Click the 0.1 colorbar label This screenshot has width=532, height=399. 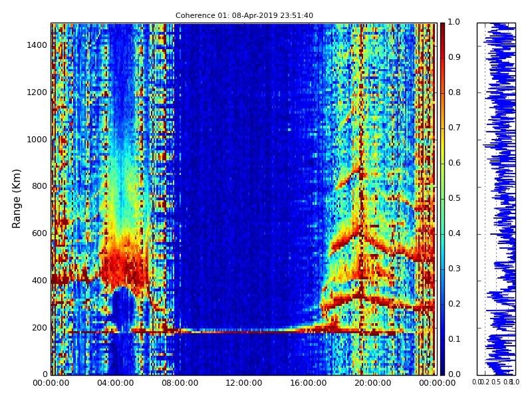pos(454,339)
